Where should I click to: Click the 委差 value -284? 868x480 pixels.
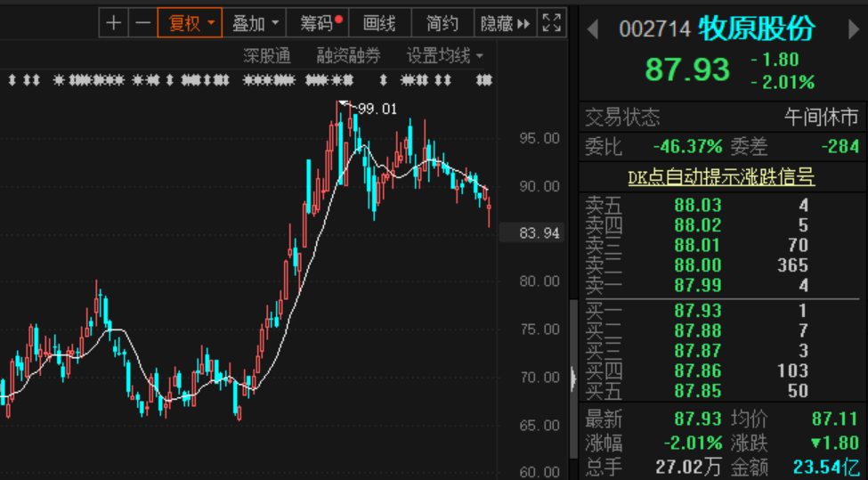pyautogui.click(x=840, y=147)
